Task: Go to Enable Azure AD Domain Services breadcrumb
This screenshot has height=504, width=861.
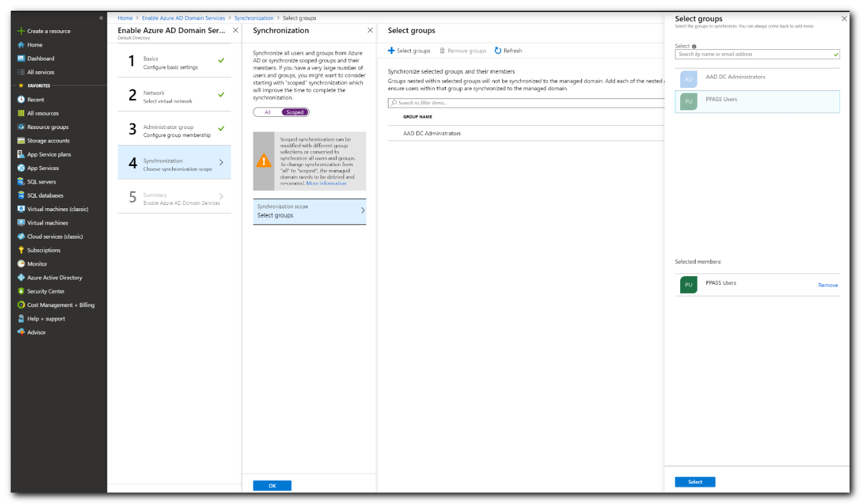Action: tap(182, 18)
